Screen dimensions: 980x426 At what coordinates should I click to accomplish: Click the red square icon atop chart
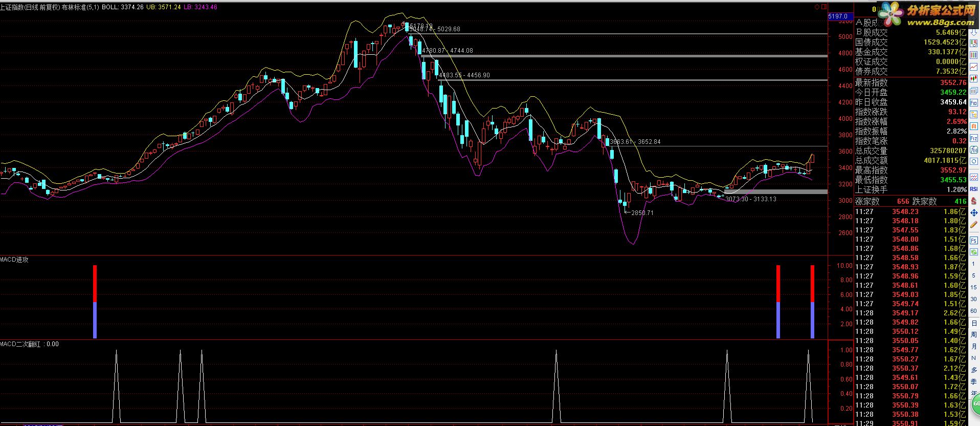tap(823, 7)
